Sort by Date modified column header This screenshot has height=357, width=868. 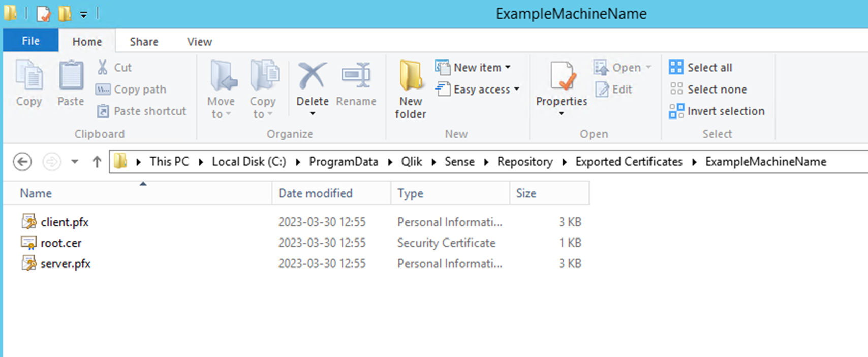(x=331, y=193)
